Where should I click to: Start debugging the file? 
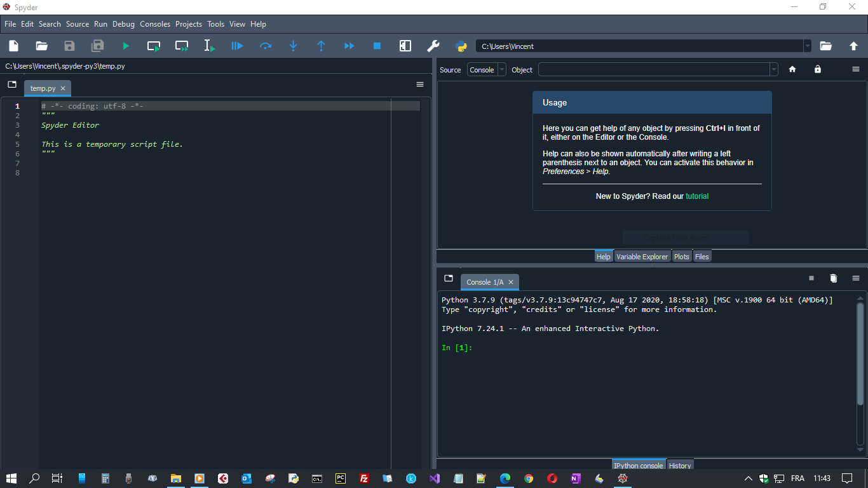coord(237,46)
